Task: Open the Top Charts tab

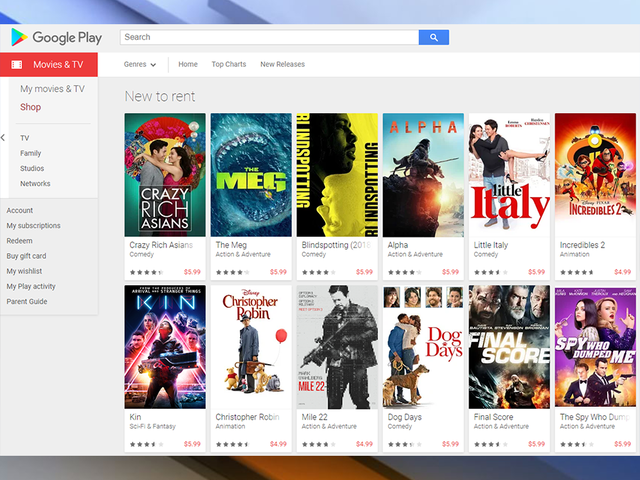Action: pos(228,65)
